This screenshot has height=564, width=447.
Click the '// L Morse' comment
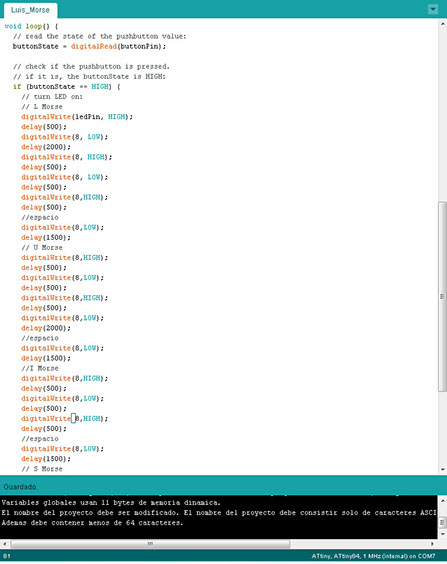(42, 107)
